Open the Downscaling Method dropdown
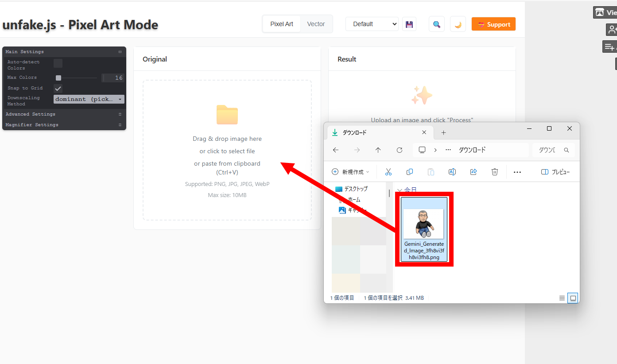 [89, 99]
